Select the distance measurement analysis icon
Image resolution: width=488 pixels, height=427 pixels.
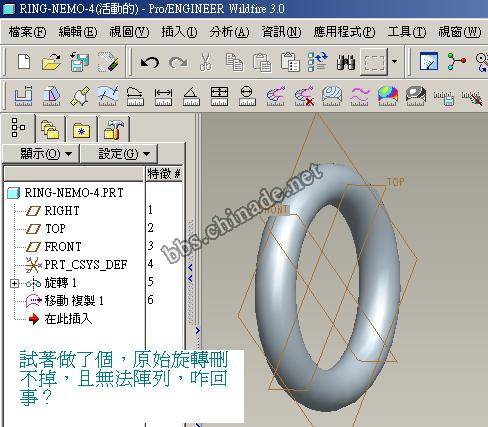[x=163, y=96]
